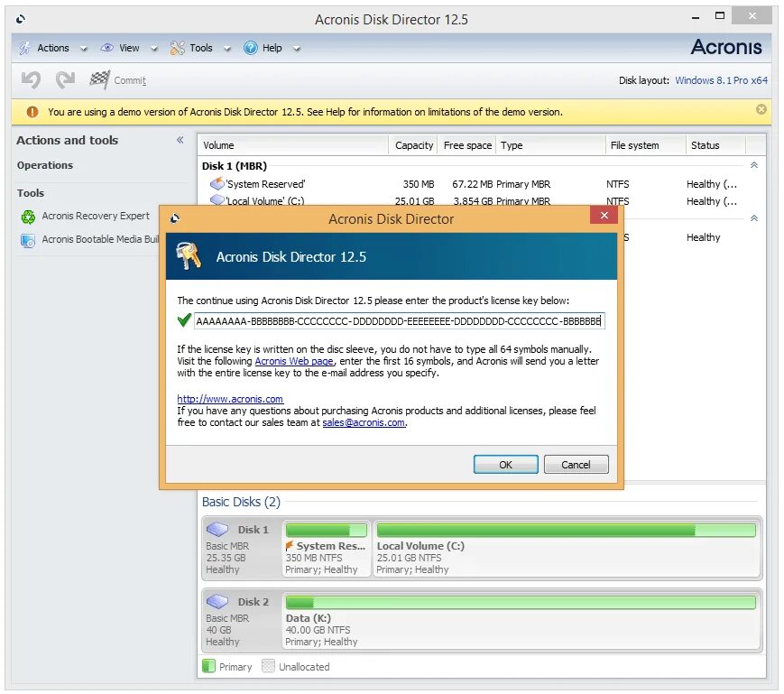Screen dimensions: 784x694
Task: Select the Data (K:) partition label
Action: [x=308, y=618]
